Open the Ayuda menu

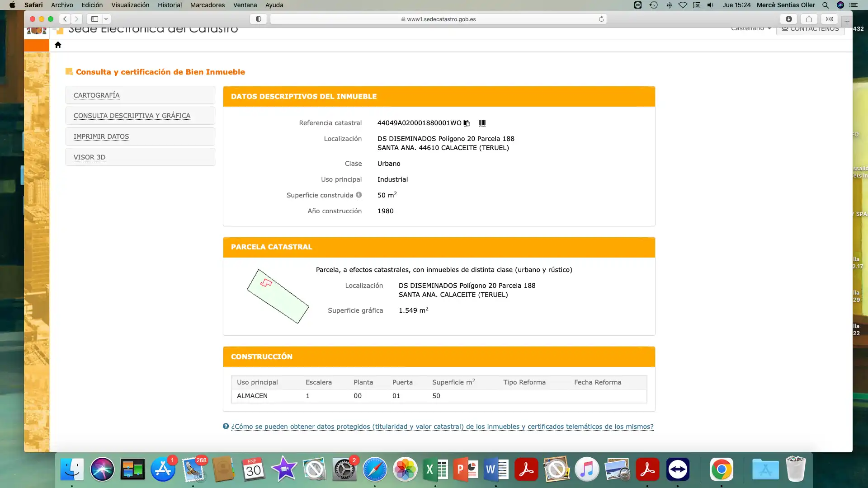[x=274, y=5]
